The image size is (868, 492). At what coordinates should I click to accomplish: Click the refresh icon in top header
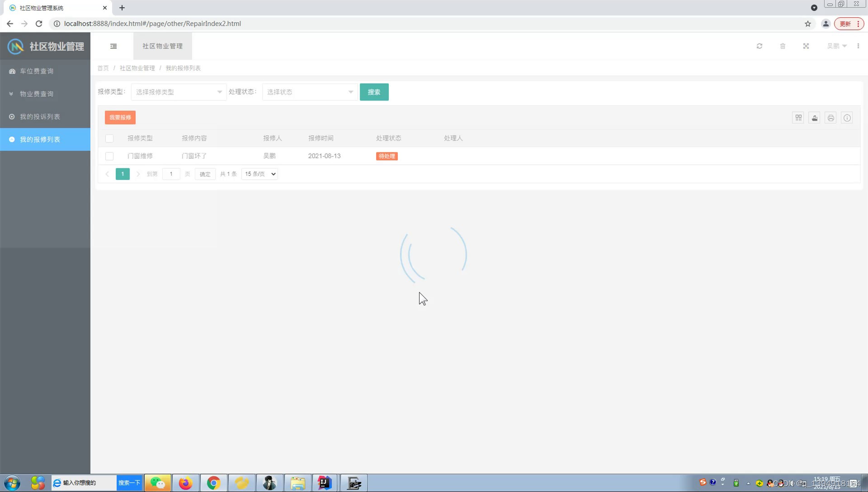[759, 46]
